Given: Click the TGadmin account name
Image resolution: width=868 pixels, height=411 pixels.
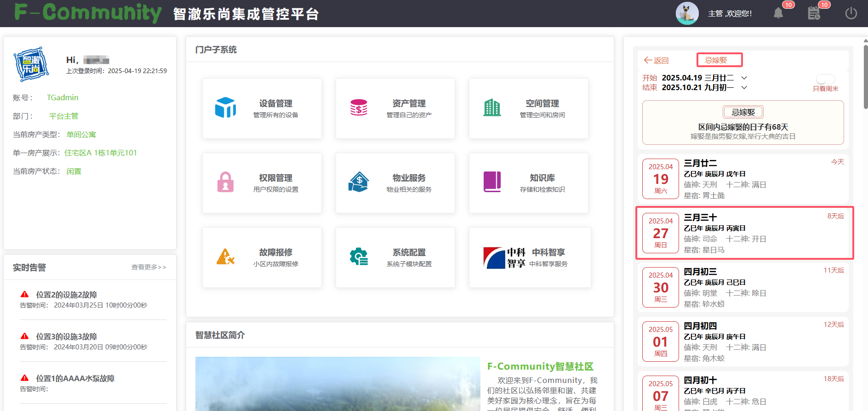Looking at the screenshot, I should [x=63, y=97].
